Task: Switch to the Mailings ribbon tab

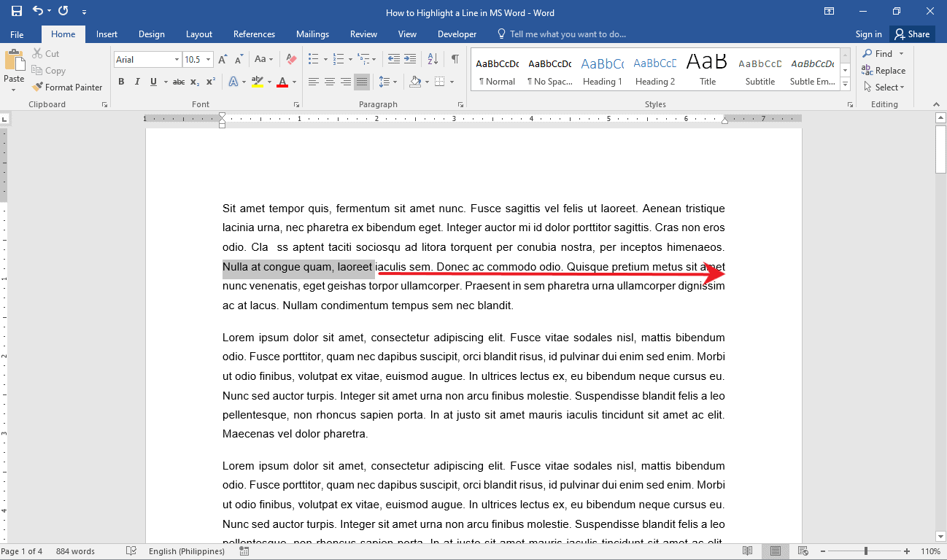Action: [x=312, y=34]
